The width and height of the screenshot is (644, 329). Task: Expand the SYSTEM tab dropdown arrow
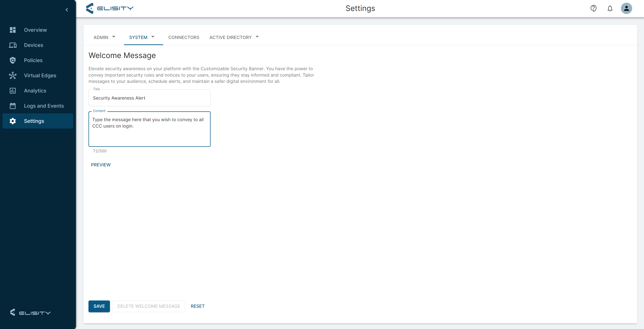pyautogui.click(x=153, y=37)
